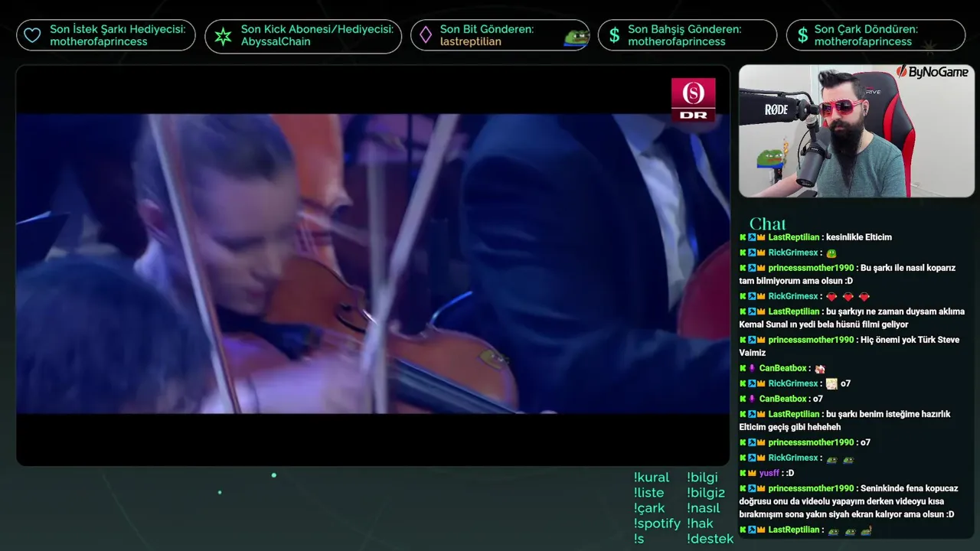Click the frog emote in RickGrimesx's first message
The height and width of the screenshot is (551, 980).
pos(831,253)
